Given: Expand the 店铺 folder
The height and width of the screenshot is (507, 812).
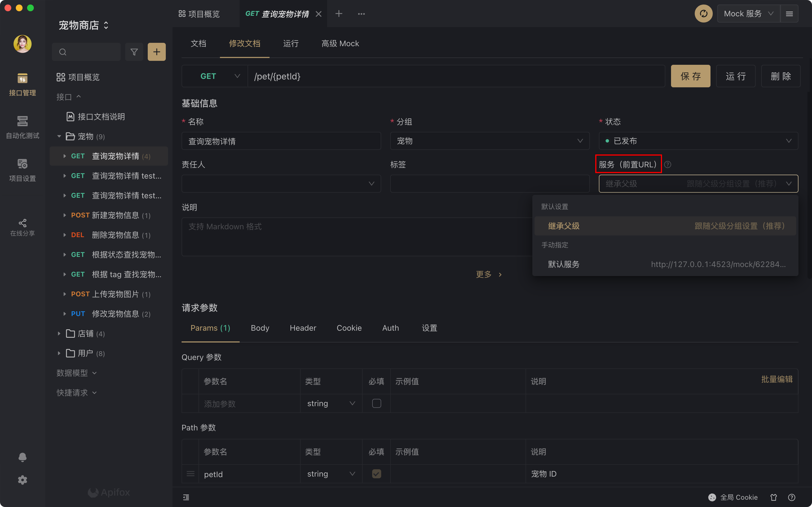Looking at the screenshot, I should tap(59, 334).
